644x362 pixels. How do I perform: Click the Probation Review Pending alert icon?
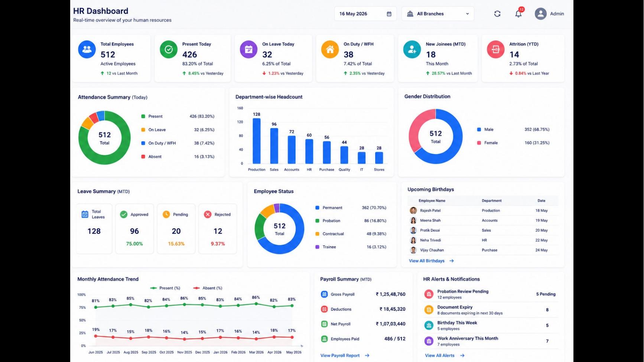[x=429, y=294]
